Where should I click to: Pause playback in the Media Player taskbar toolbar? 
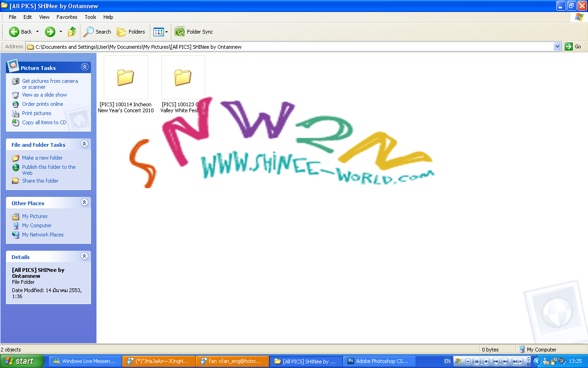pyautogui.click(x=477, y=362)
